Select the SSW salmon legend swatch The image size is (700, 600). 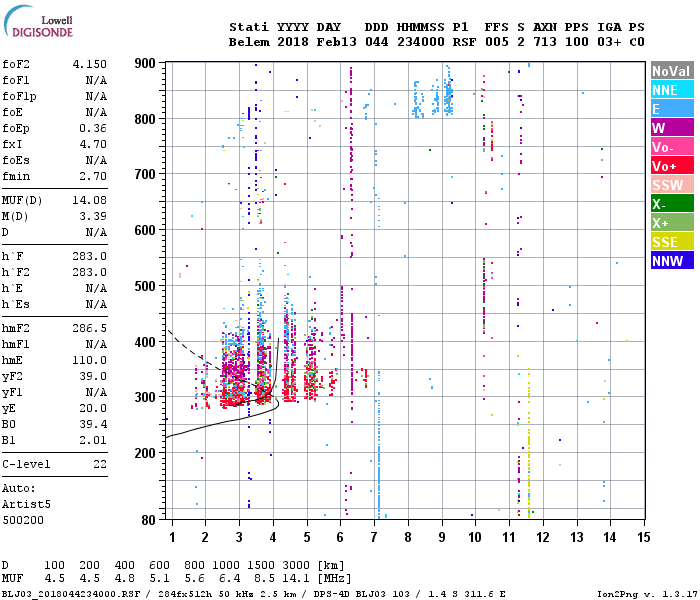point(672,184)
